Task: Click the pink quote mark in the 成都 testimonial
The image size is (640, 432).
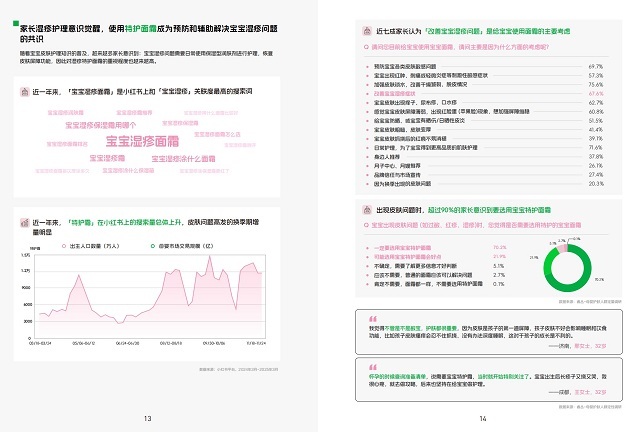Action: pyautogui.click(x=373, y=367)
